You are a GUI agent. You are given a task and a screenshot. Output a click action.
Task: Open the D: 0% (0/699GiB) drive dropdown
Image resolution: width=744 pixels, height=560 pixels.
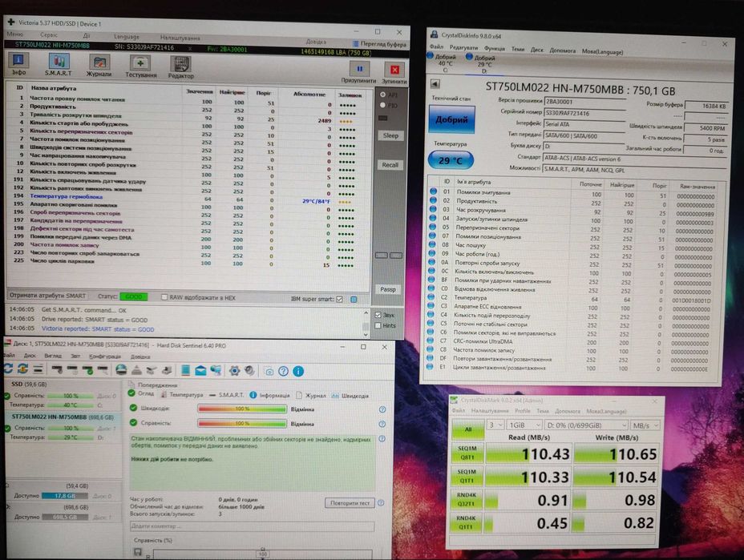586,425
